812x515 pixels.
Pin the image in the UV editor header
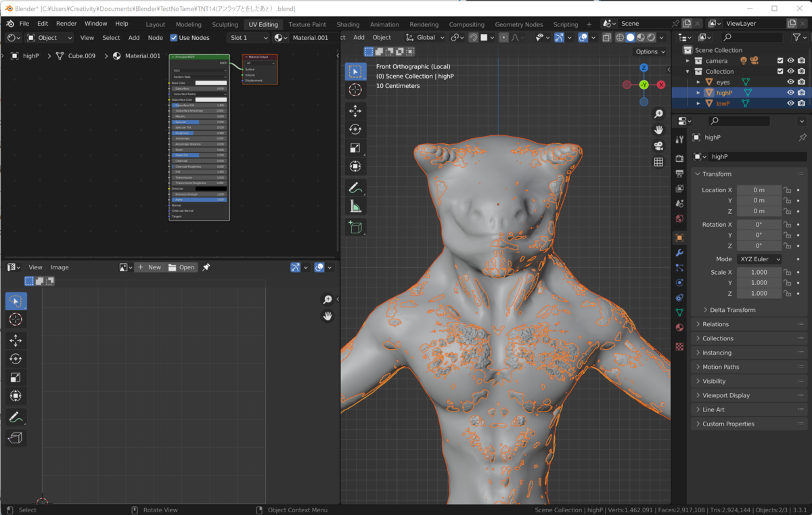tap(206, 267)
